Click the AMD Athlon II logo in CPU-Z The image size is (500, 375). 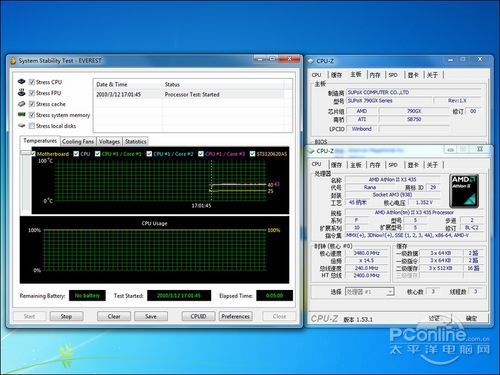pos(464,191)
